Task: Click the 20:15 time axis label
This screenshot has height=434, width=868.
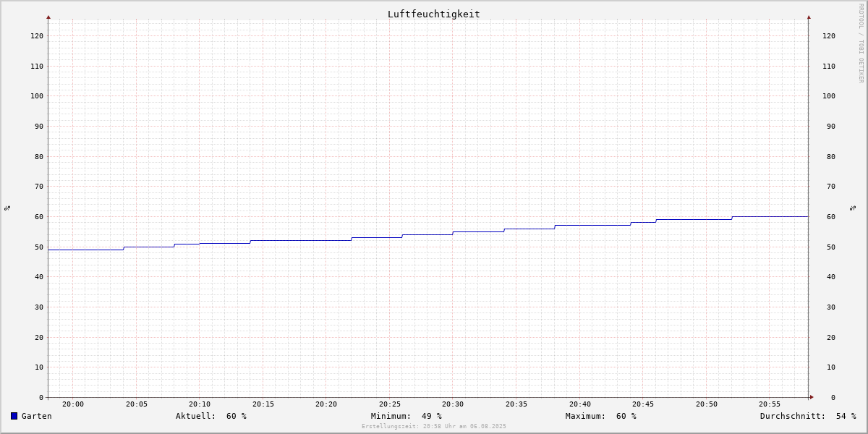Action: coord(263,404)
